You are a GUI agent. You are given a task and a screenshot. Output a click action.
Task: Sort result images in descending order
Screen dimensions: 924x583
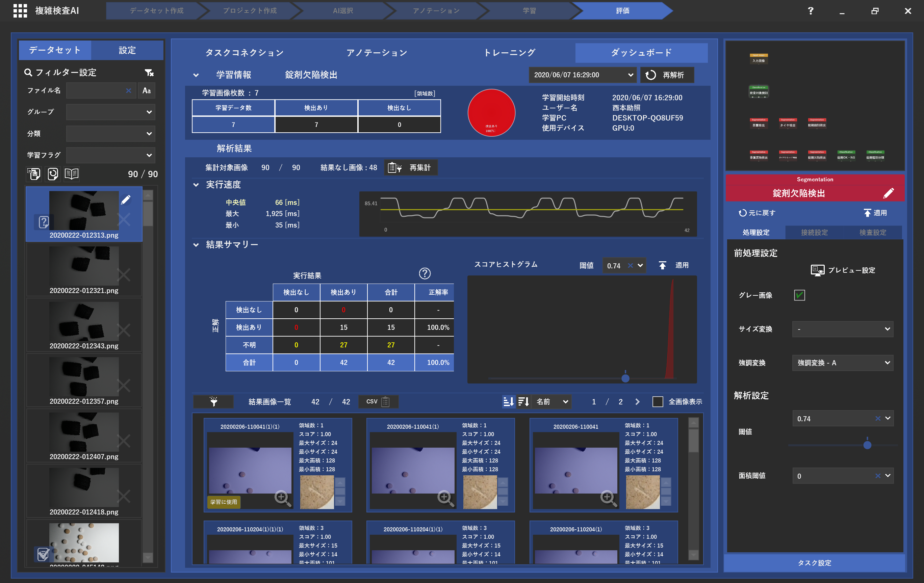point(524,402)
